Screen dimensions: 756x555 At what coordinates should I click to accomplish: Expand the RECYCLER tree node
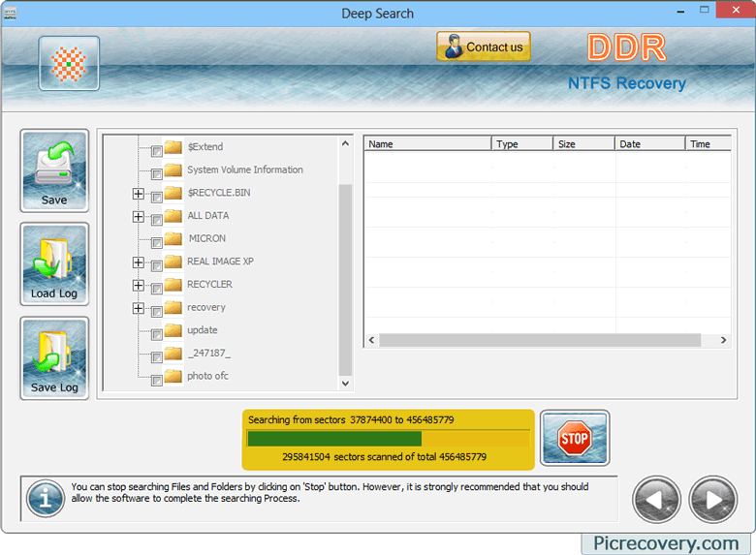(138, 285)
